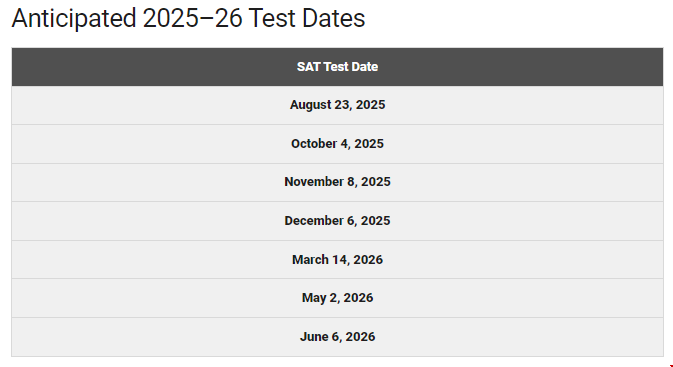
Task: Click the word 'SAT' in the header
Action: click(x=308, y=67)
